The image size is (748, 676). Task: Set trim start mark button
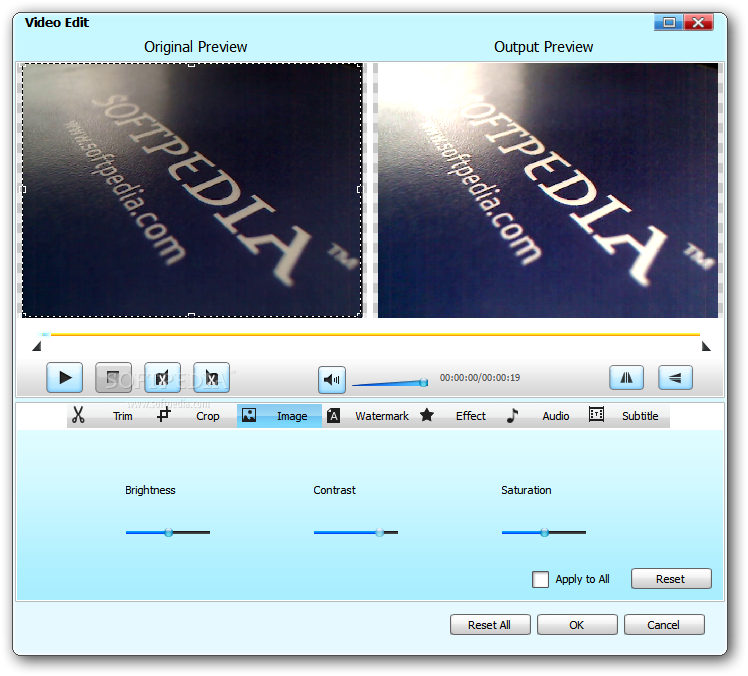(x=162, y=378)
